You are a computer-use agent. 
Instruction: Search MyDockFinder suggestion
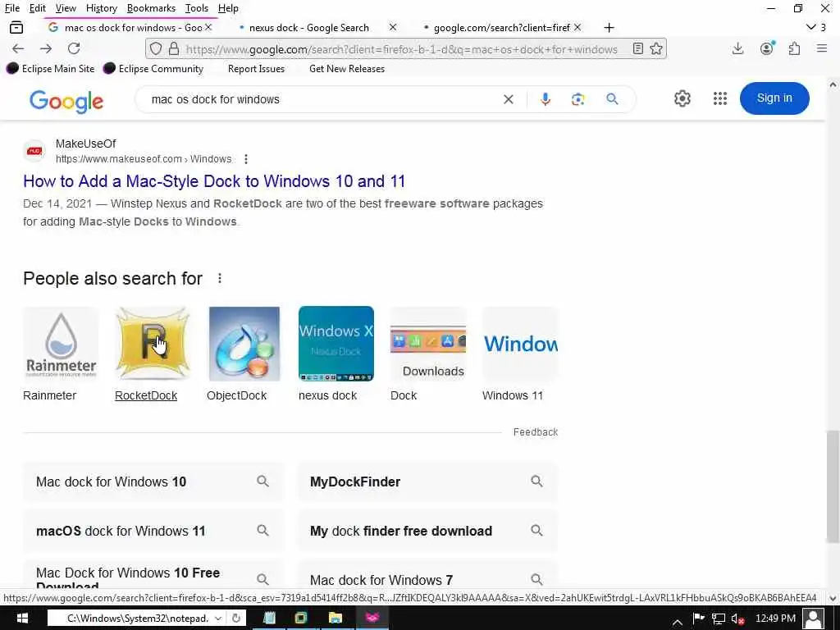(x=427, y=482)
